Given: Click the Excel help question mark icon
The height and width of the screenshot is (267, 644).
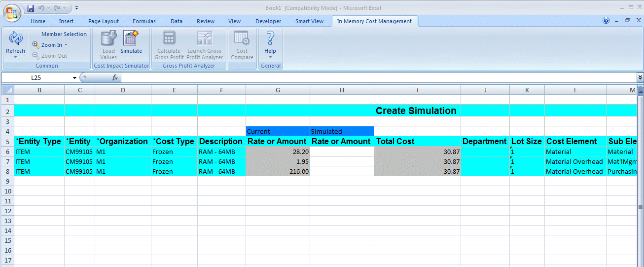Looking at the screenshot, I should click(606, 21).
